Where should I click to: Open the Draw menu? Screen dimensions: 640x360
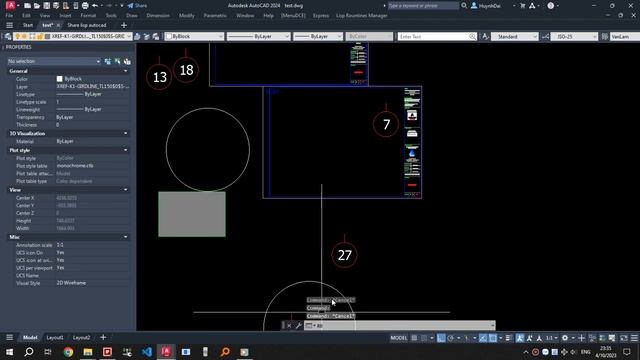[131, 16]
